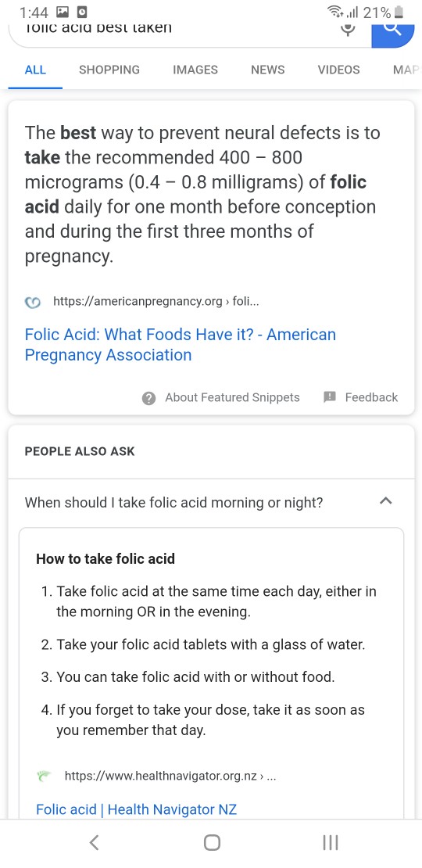Tap the American Pregnancy site favicon

point(34,303)
